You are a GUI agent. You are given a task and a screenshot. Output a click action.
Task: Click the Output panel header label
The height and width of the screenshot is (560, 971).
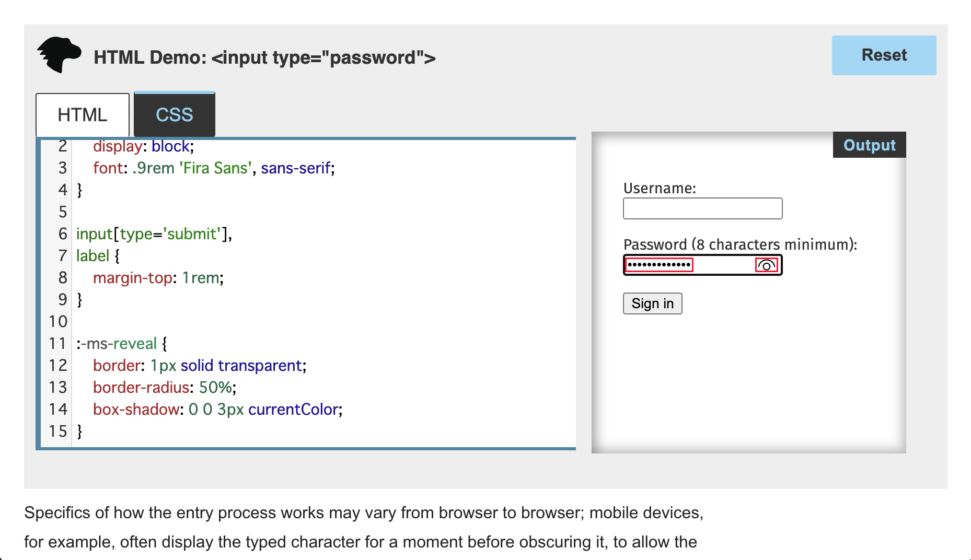[869, 145]
